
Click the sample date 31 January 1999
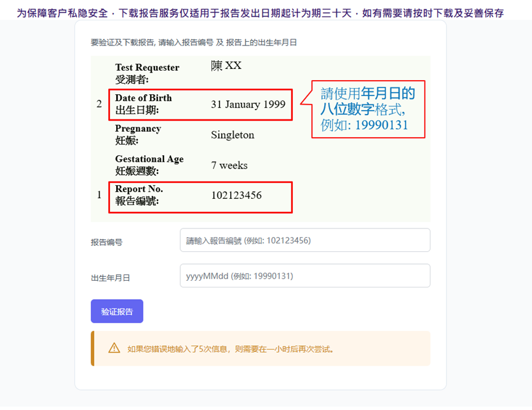[x=248, y=104]
